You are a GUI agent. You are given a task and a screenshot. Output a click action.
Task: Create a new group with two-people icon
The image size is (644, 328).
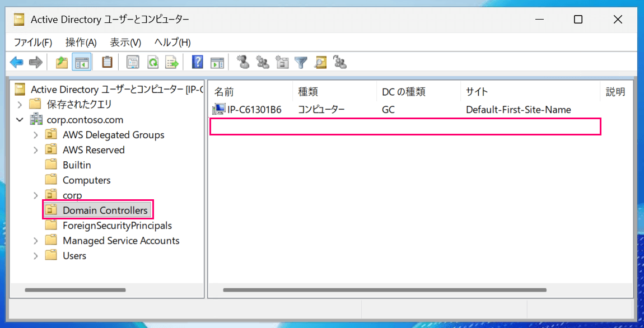pyautogui.click(x=263, y=62)
